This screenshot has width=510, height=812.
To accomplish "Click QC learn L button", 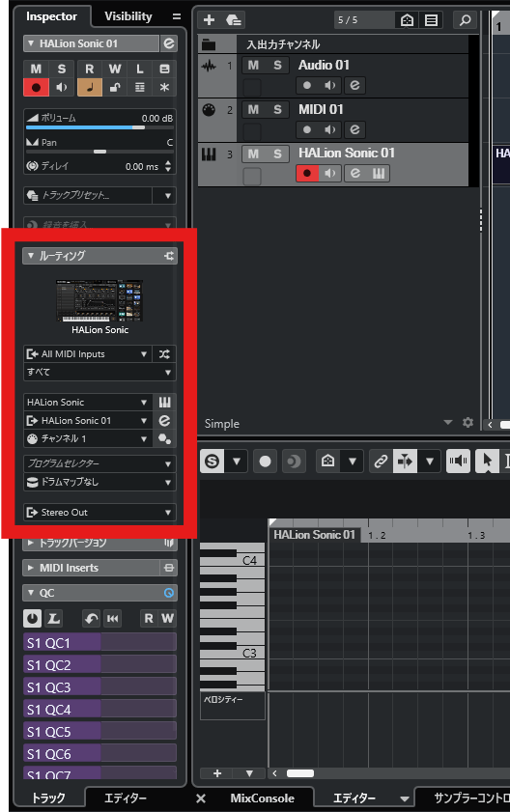I will coord(53,618).
